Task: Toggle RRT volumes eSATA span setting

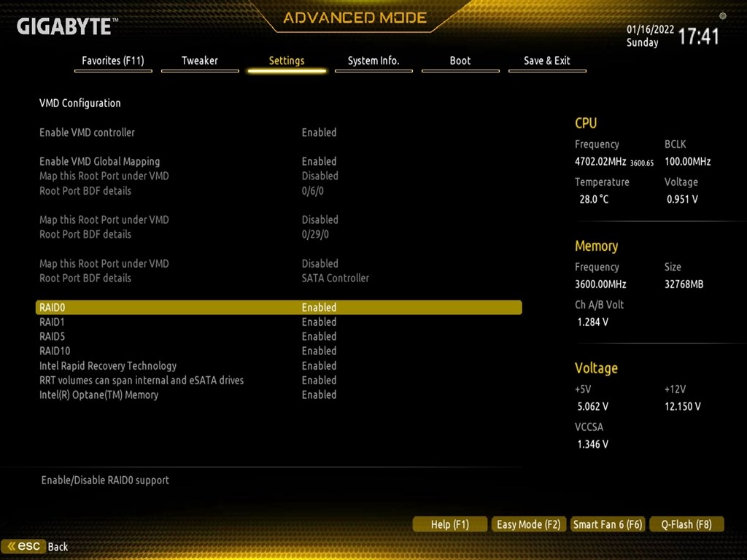Action: (x=319, y=380)
